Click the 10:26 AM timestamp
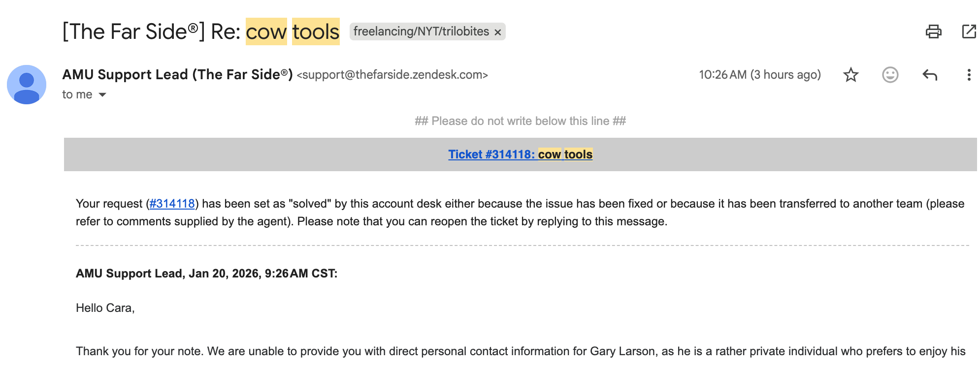The image size is (980, 366). pyautogui.click(x=759, y=75)
